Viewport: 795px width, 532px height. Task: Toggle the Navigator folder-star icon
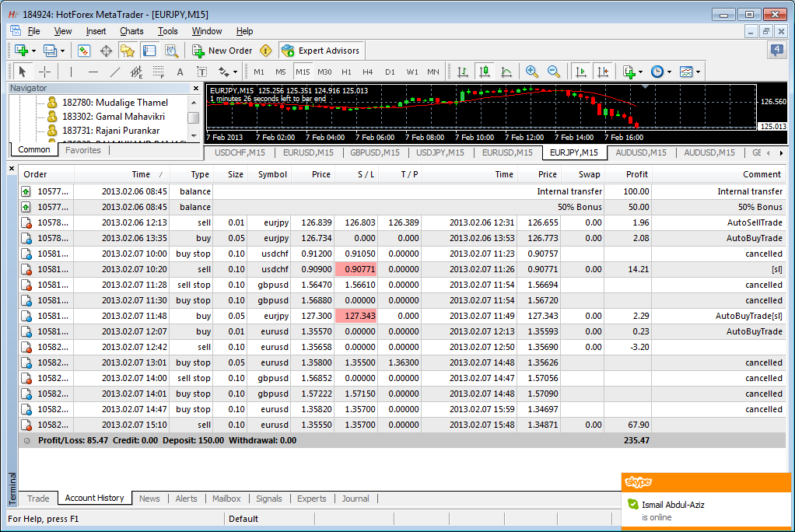click(x=128, y=51)
